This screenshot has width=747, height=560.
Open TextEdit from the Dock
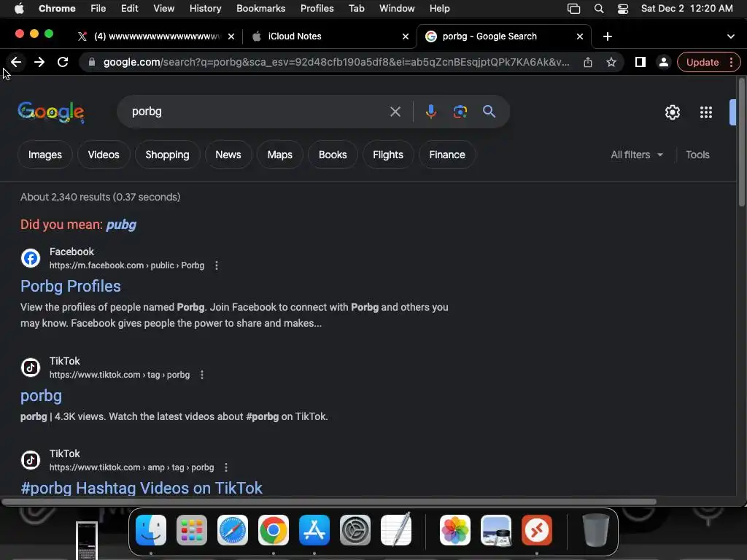[396, 529]
